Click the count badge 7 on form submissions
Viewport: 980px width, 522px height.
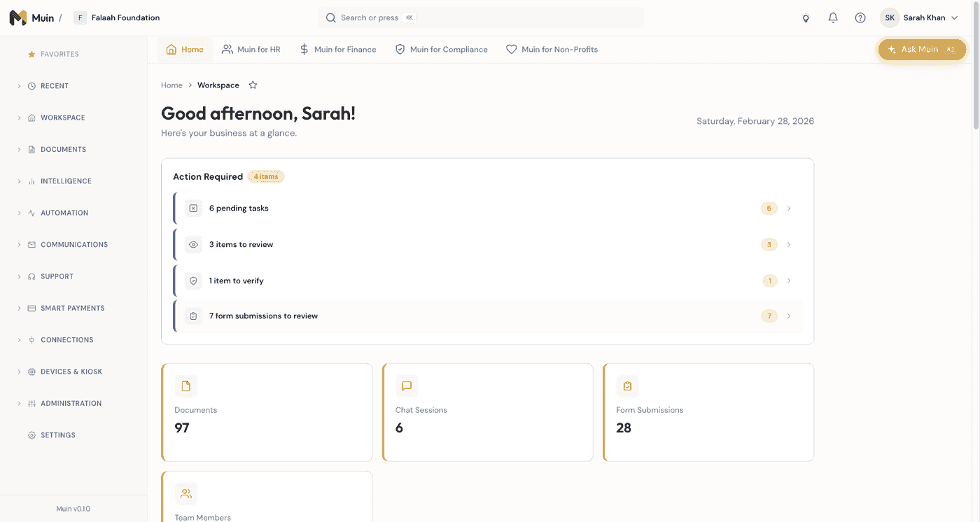coord(769,316)
